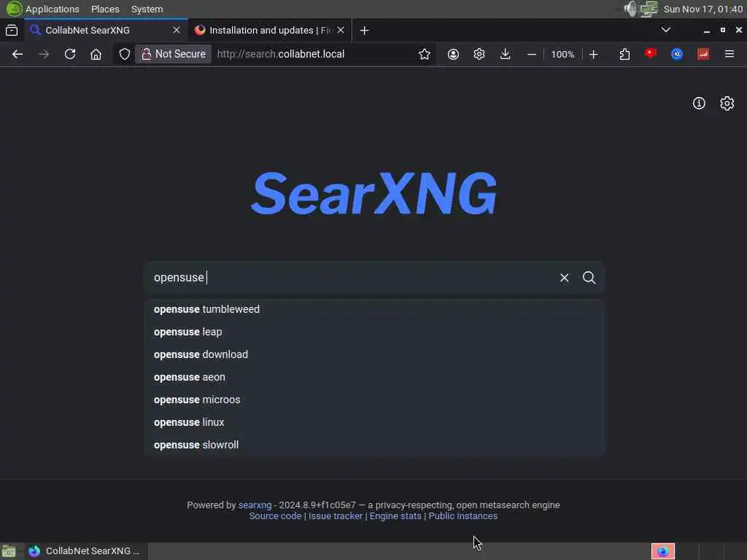Viewport: 747px width, 560px height.
Task: Open the downloads panel
Action: tap(506, 54)
